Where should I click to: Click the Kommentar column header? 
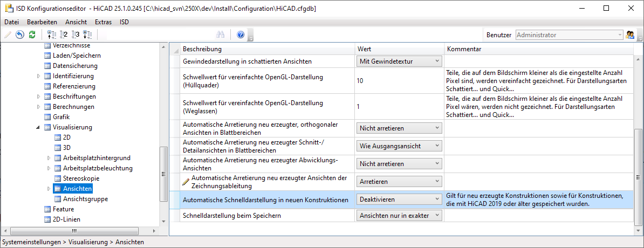pyautogui.click(x=539, y=49)
